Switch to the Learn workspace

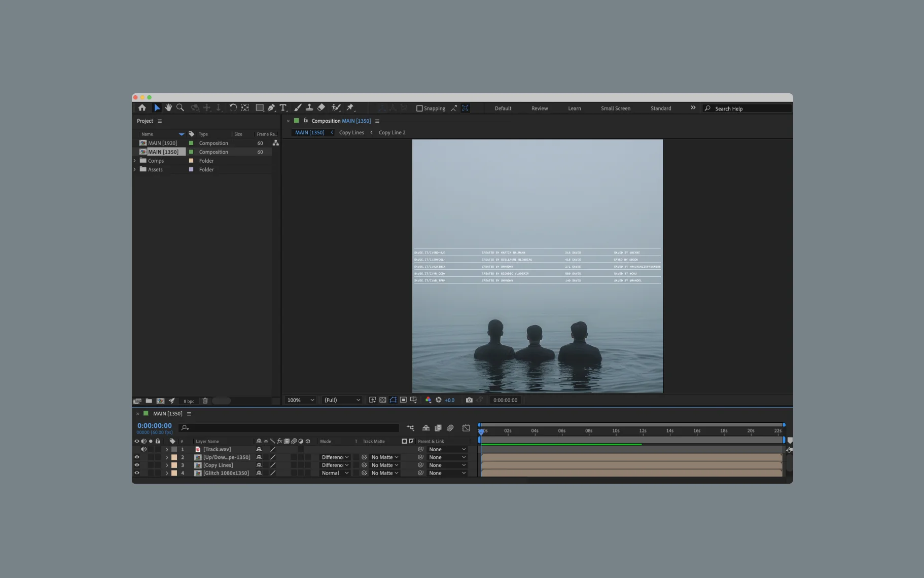tap(574, 109)
